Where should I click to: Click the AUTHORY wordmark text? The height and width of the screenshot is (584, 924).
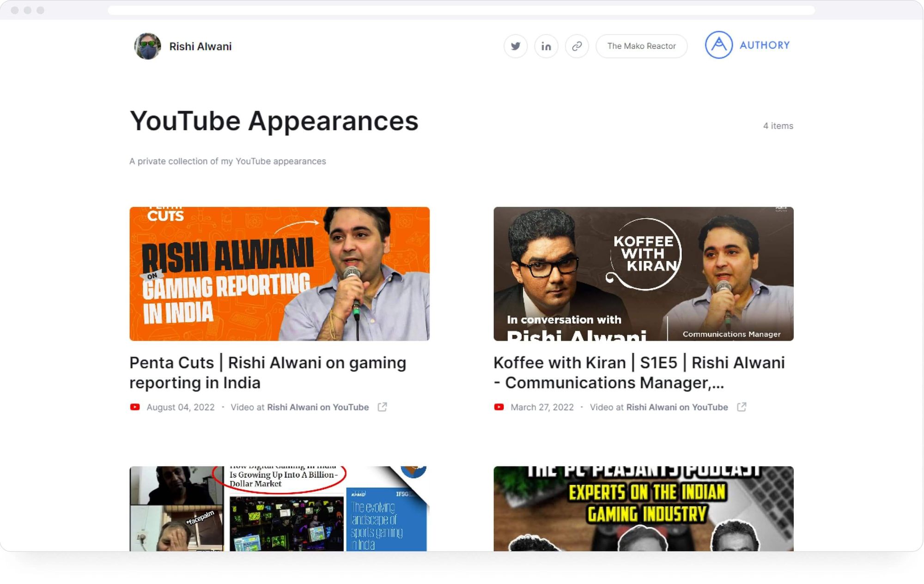point(765,45)
